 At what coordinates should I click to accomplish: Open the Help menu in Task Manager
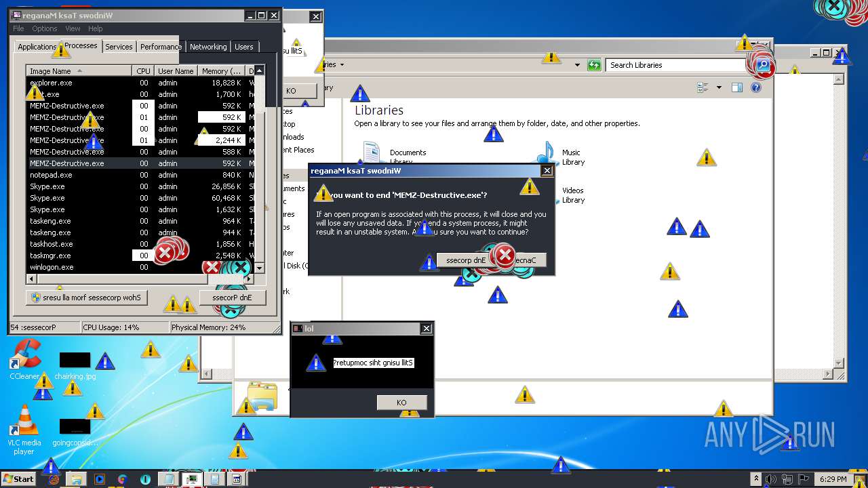pyautogui.click(x=96, y=28)
